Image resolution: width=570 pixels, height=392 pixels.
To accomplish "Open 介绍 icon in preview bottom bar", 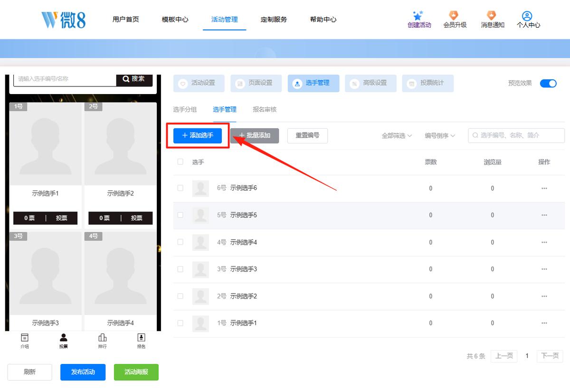I will point(25,337).
